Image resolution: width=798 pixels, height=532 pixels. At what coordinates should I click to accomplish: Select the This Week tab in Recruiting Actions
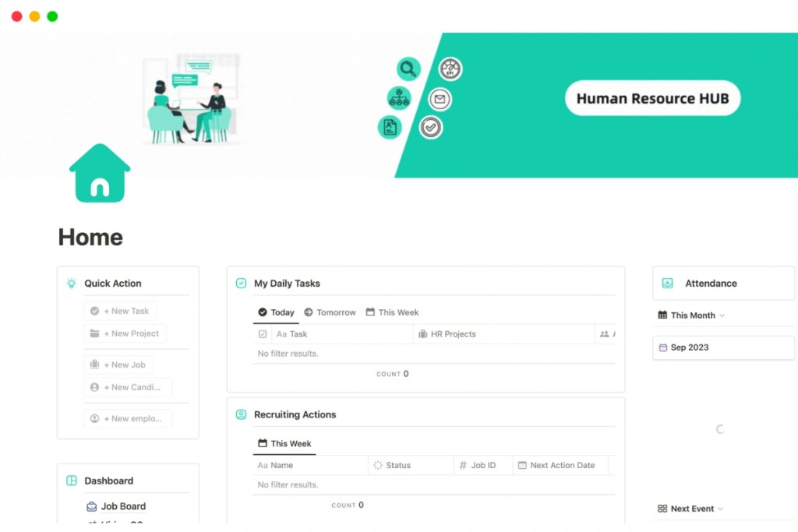click(284, 443)
